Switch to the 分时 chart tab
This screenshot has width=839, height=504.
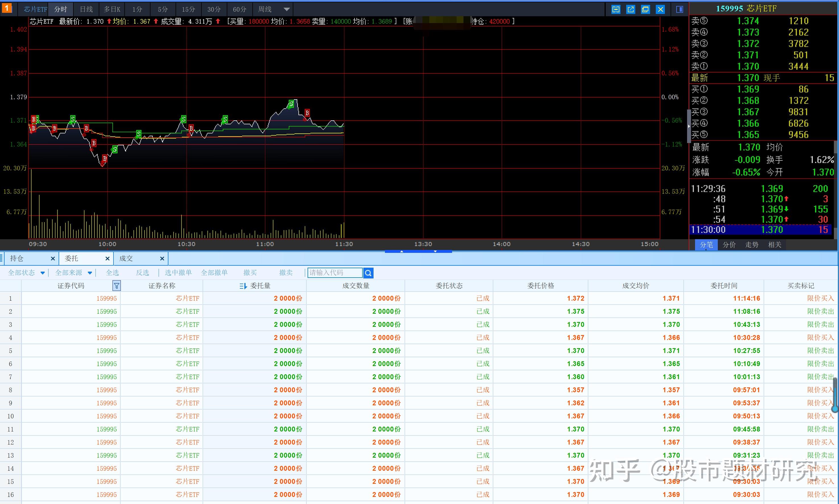click(x=61, y=9)
